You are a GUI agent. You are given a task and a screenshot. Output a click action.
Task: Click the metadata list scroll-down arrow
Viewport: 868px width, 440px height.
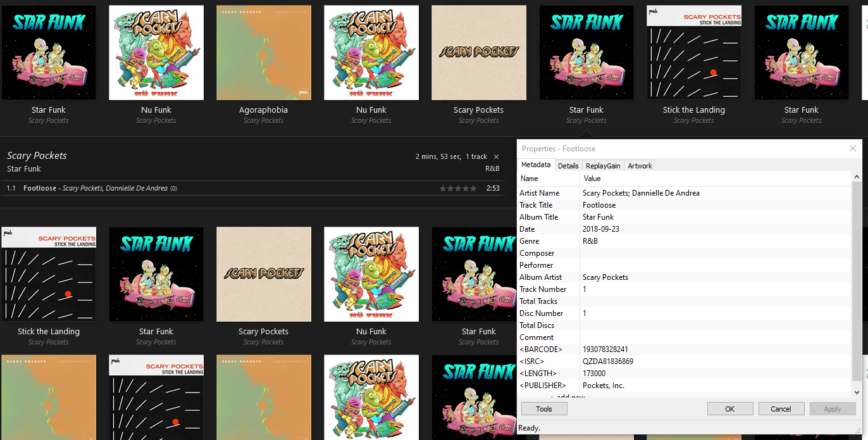coord(857,392)
